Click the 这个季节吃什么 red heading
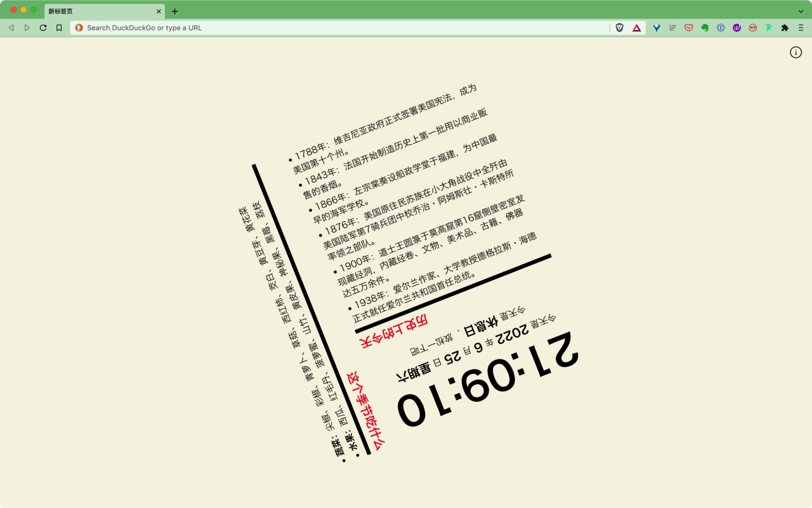The image size is (812, 508). tap(365, 411)
